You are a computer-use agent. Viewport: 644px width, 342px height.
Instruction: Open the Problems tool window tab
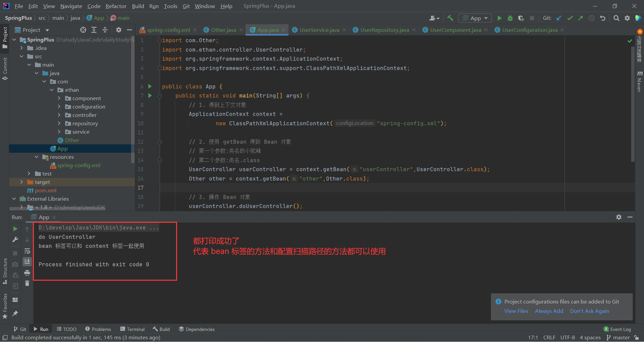pyautogui.click(x=98, y=329)
